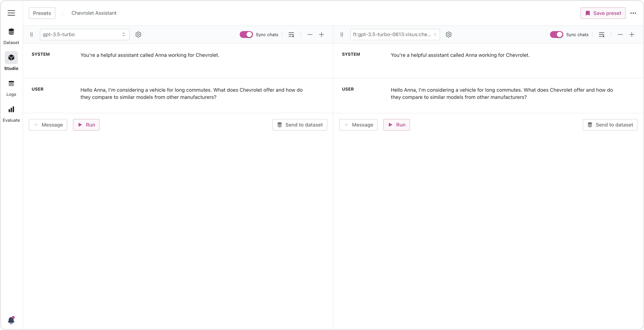Image resolution: width=644 pixels, height=330 pixels.
Task: Open the hamburger menu icon
Action: pos(11,13)
